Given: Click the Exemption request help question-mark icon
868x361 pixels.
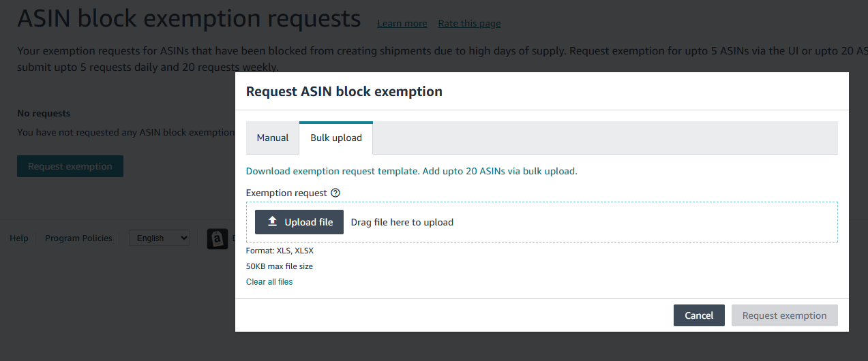Looking at the screenshot, I should [x=335, y=193].
